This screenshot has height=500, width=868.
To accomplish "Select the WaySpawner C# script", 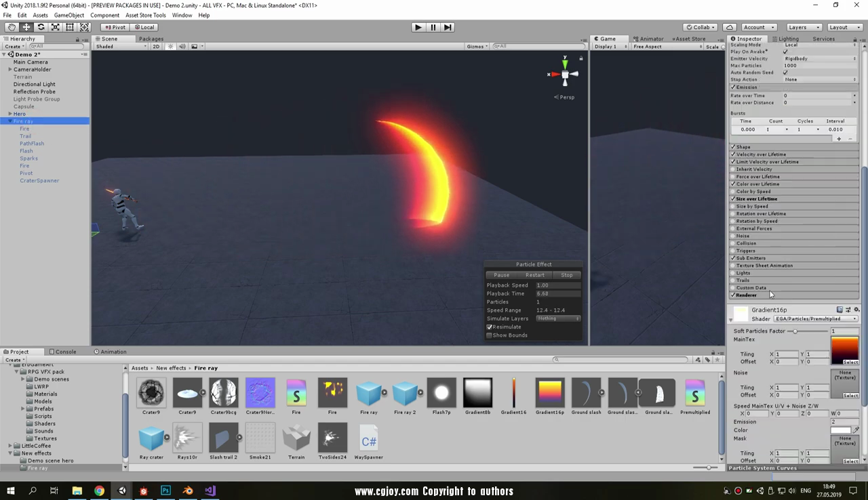I will pos(368,442).
